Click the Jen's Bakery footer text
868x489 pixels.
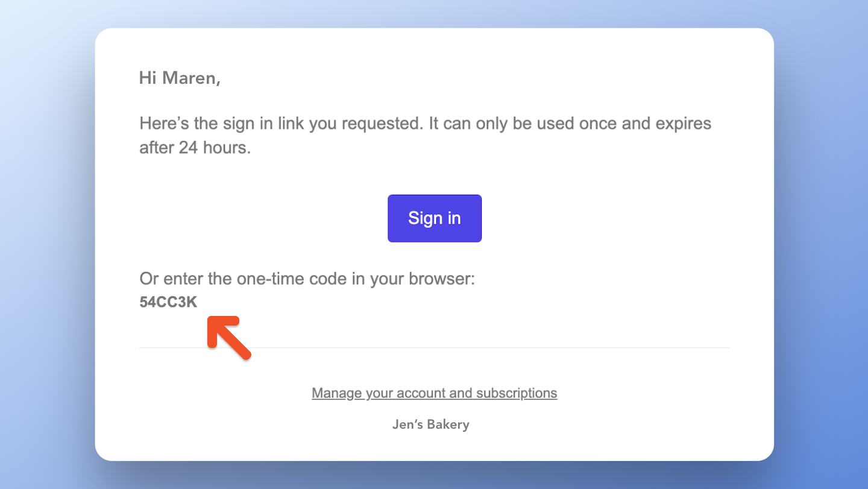tap(430, 424)
